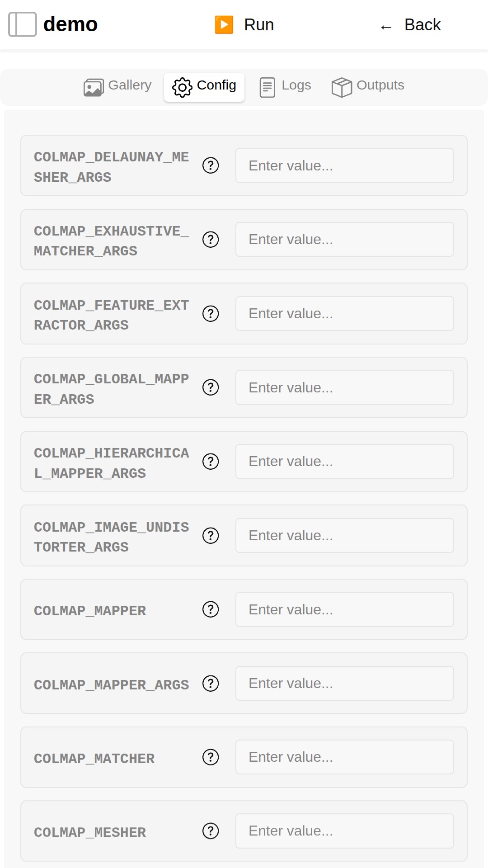Focus the COLMAP_EXHAUSTIVE_MATCHER_ARGS value field
The image size is (488, 868).
pos(345,240)
